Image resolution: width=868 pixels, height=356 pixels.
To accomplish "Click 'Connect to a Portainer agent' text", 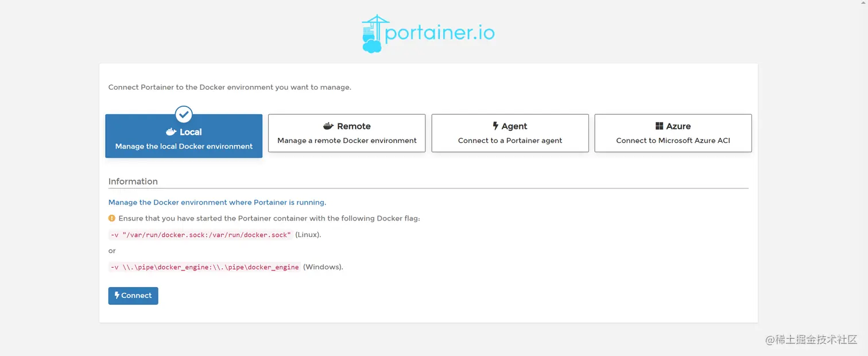I will pyautogui.click(x=510, y=141).
